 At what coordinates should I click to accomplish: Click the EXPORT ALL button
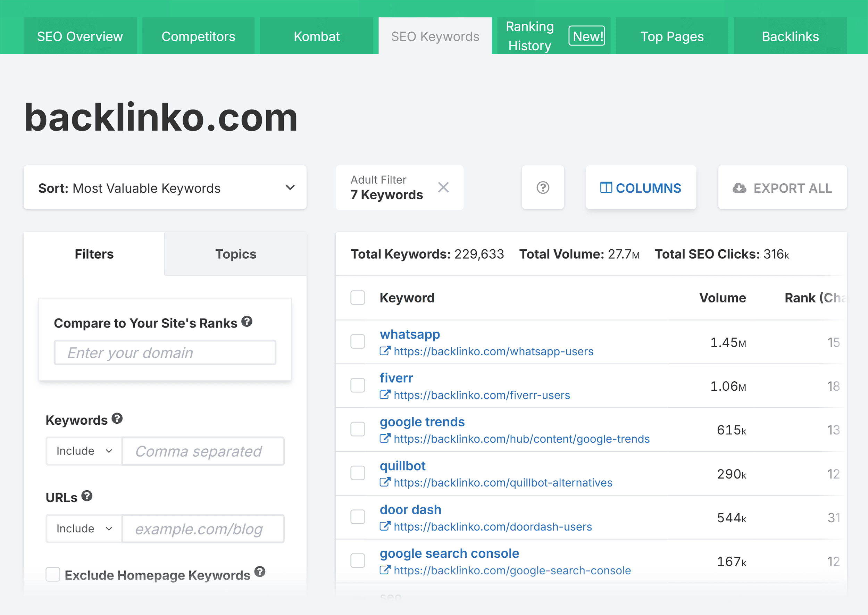tap(783, 188)
